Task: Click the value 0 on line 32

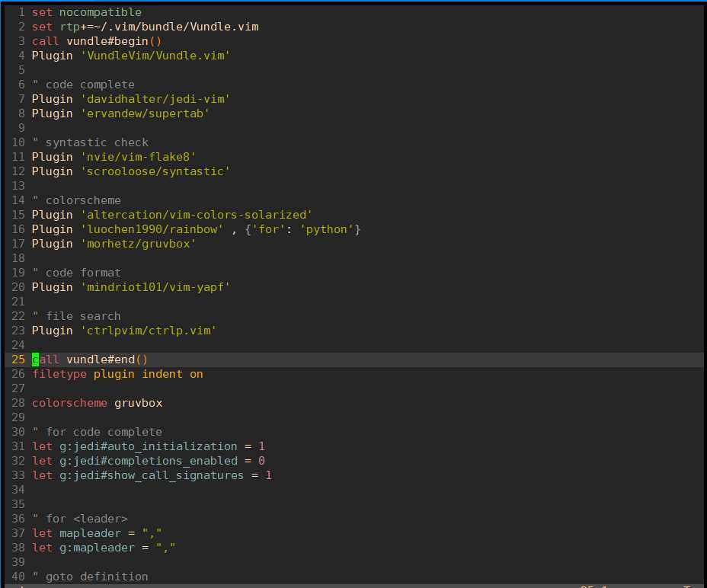Action: (261, 460)
